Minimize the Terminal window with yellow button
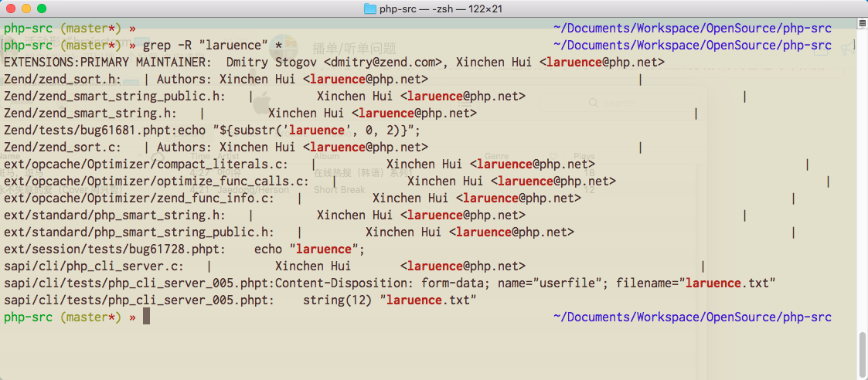This screenshot has width=868, height=380. pos(26,8)
